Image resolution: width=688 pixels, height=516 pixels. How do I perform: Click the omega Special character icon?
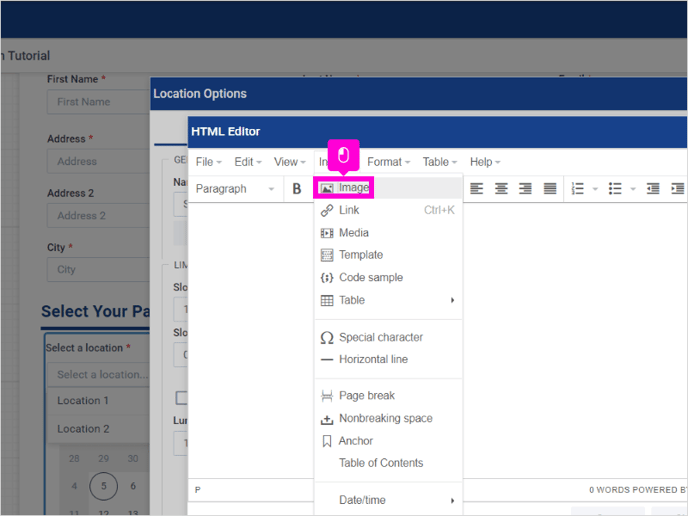tap(327, 338)
